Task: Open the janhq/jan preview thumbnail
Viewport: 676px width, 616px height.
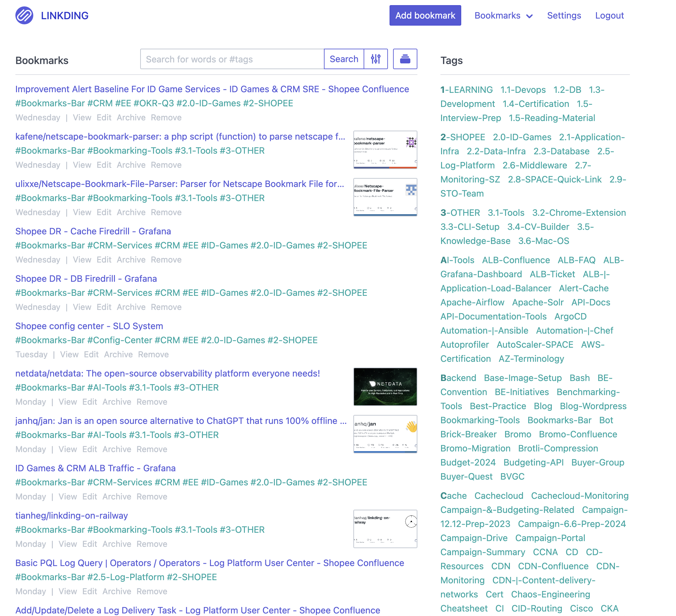Action: [x=385, y=434]
